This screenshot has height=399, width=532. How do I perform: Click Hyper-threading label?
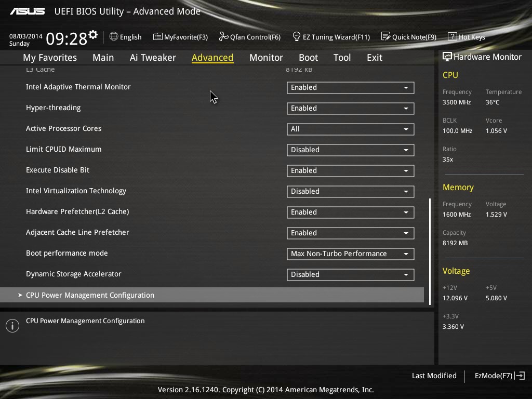point(54,108)
